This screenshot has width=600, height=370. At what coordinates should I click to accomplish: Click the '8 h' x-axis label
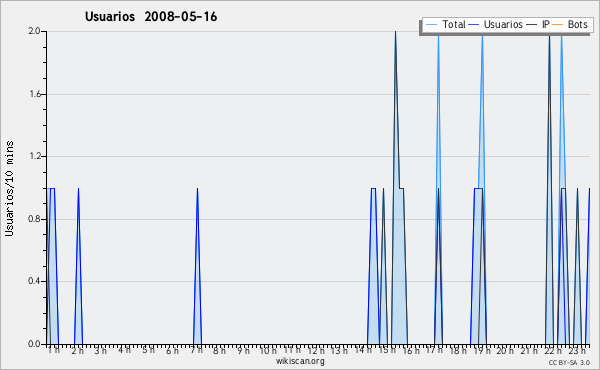219,350
